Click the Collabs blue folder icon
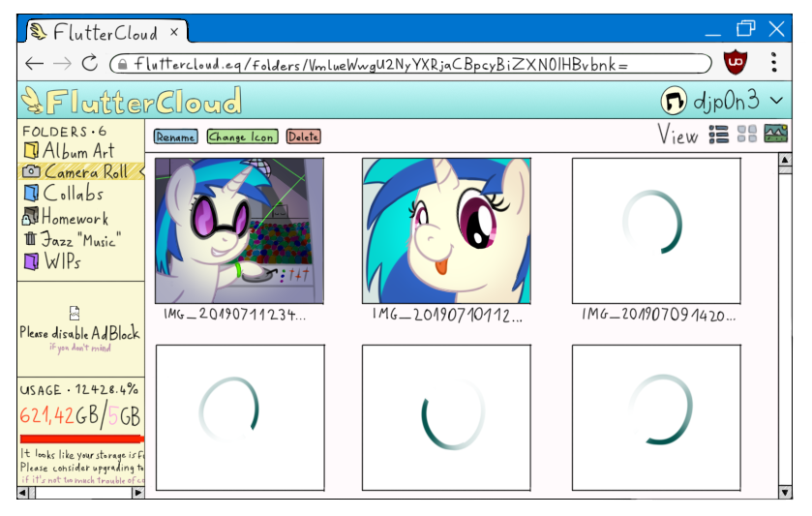Image resolution: width=812 pixels, height=516 pixels. (31, 193)
